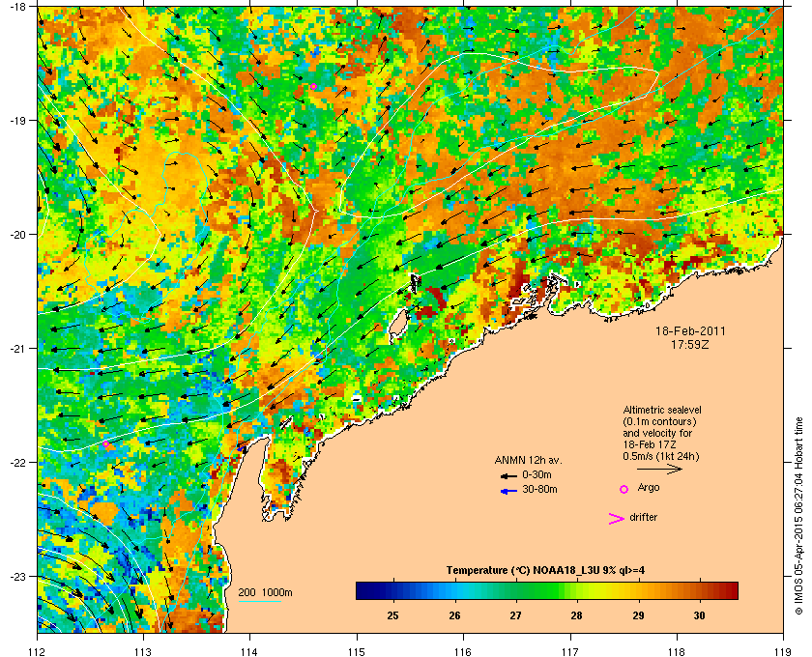This screenshot has height=657, width=812.
Task: Click the drifter legend text
Action: point(643,517)
